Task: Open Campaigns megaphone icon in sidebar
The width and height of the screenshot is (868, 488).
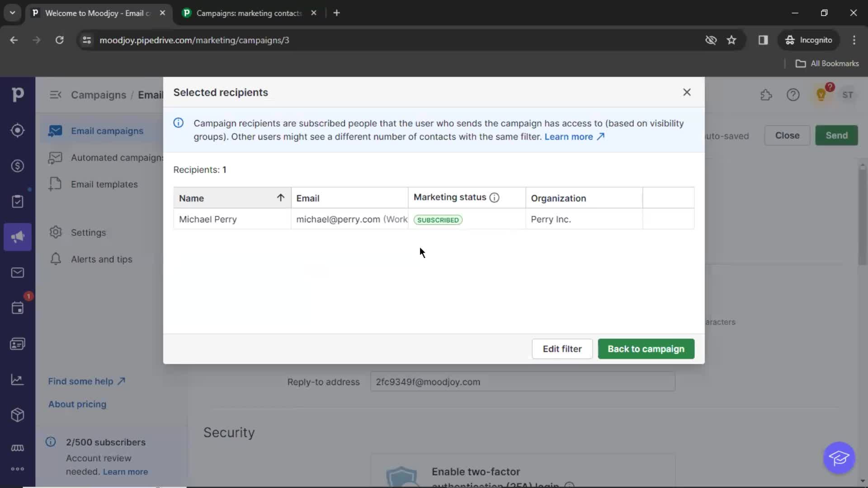Action: 18,237
